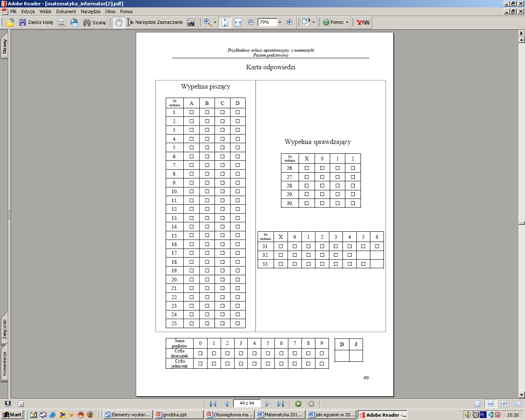
Task: Go to the first page
Action: pos(213,404)
